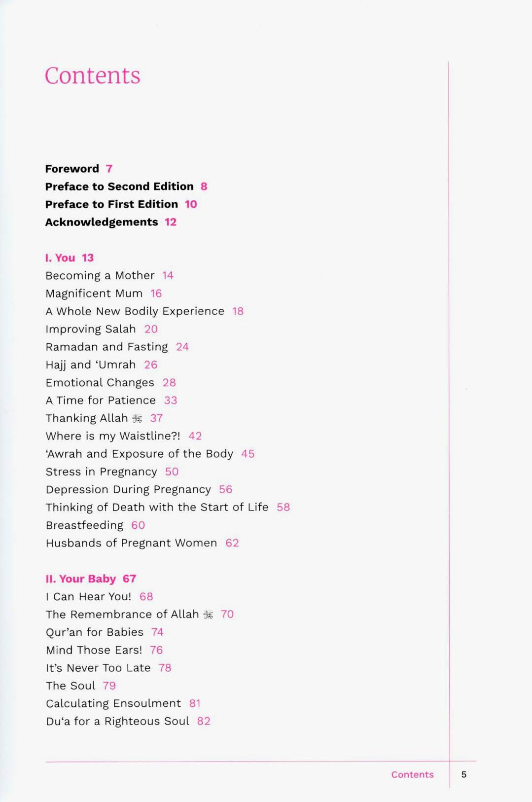Click the Thanking Allah entry
Screen dimensions: 532x802
pyautogui.click(x=87, y=418)
